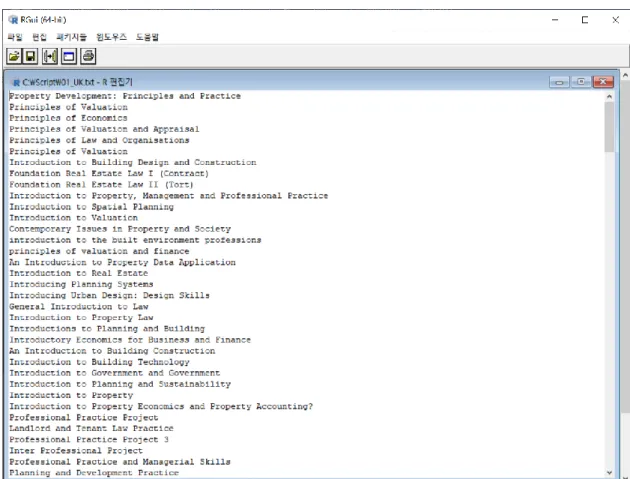
Task: Click line 'Introductions to Planning and Building'
Action: point(107,329)
